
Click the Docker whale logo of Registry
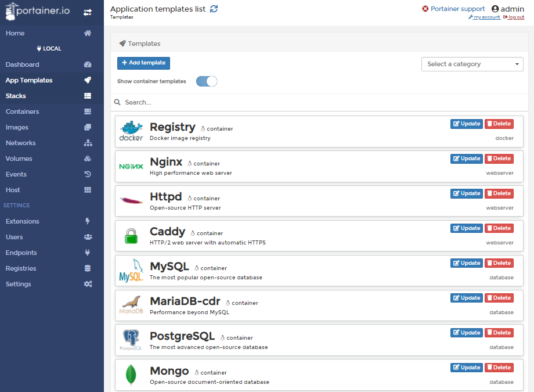click(131, 131)
